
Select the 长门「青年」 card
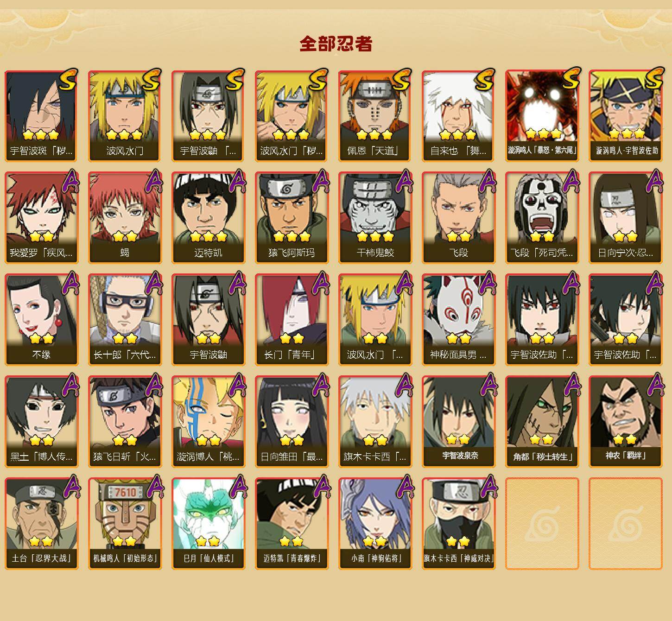[292, 319]
